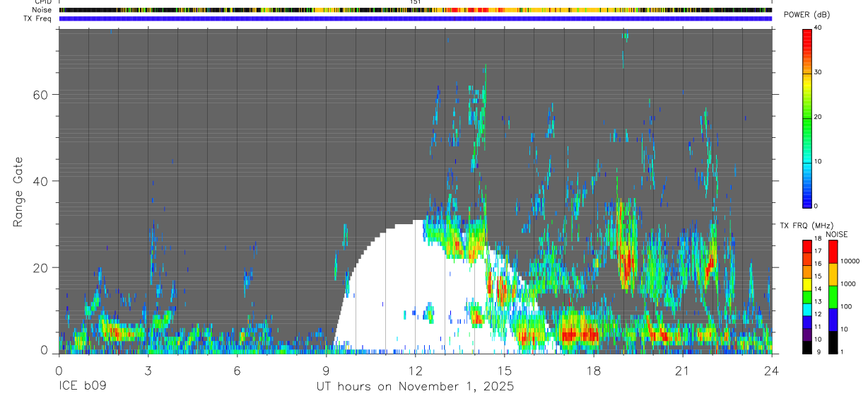Click the 3 hour tick label
This screenshot has width=868, height=401.
click(x=148, y=370)
